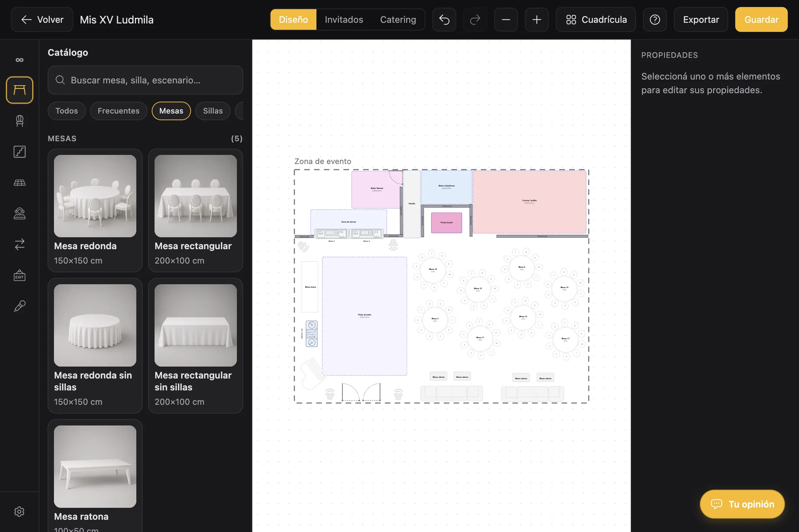Toggle the Cuadrícula grid
Image resolution: width=799 pixels, height=532 pixels.
point(596,20)
